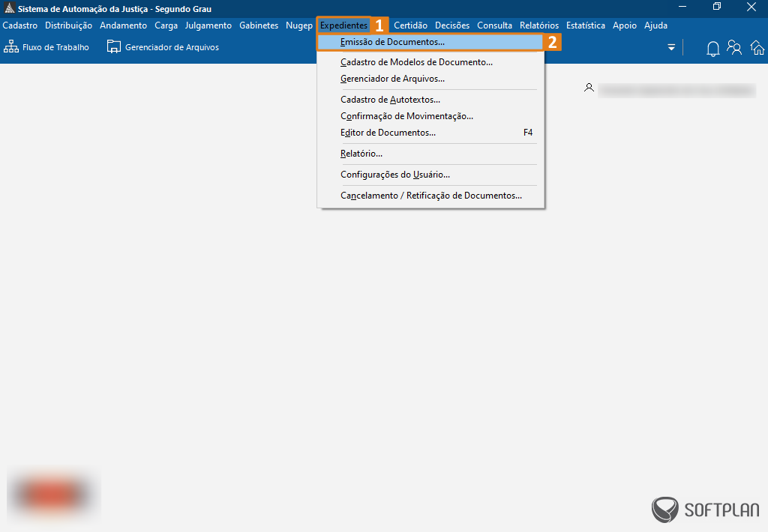Image resolution: width=768 pixels, height=532 pixels.
Task: Select Cancelamento / Retificação de Documentos
Action: (x=431, y=196)
